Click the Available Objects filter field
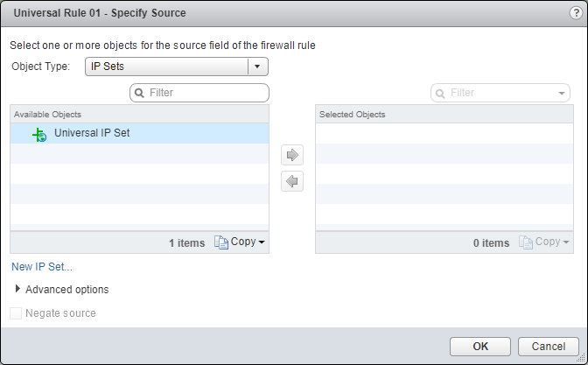588x365 pixels. 206,92
